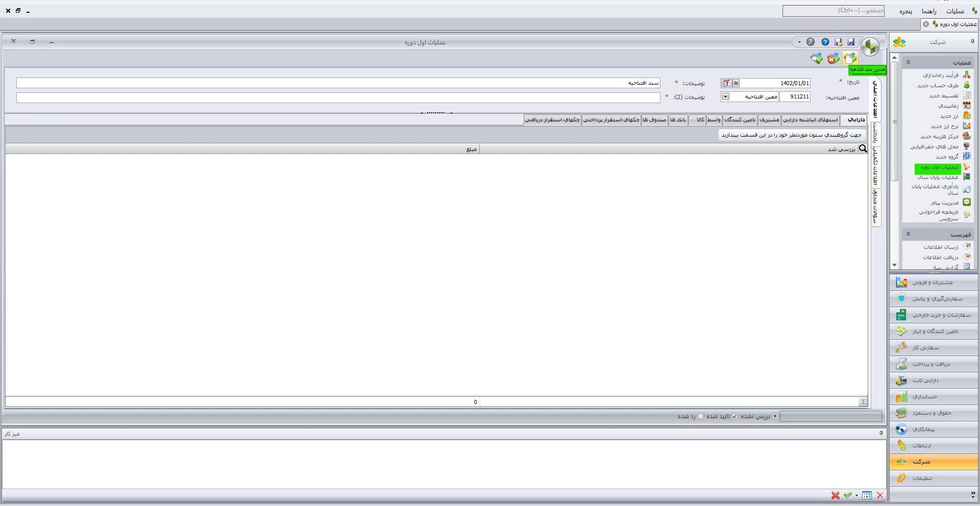Open the راهنما (help) menu
Screen dimensions: 980x506
(929, 11)
